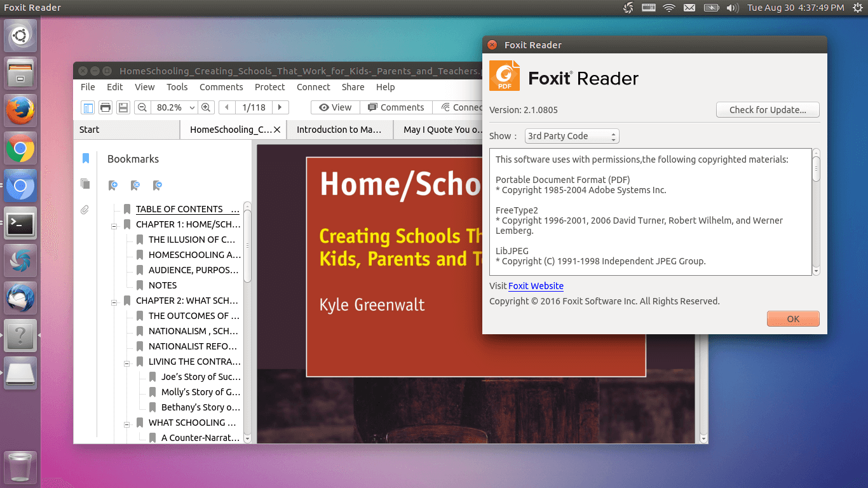Click the Zoom Out magnifier icon
The height and width of the screenshot is (488, 868).
[142, 107]
